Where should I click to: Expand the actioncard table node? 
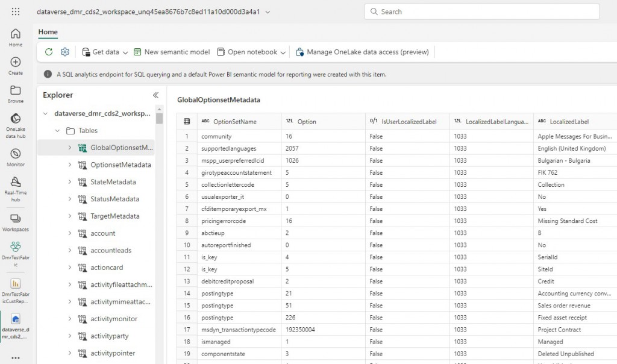70,268
